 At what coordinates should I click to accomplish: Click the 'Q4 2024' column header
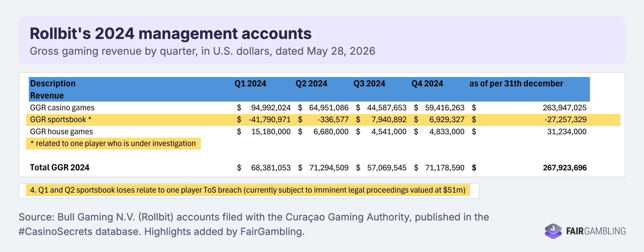point(427,83)
